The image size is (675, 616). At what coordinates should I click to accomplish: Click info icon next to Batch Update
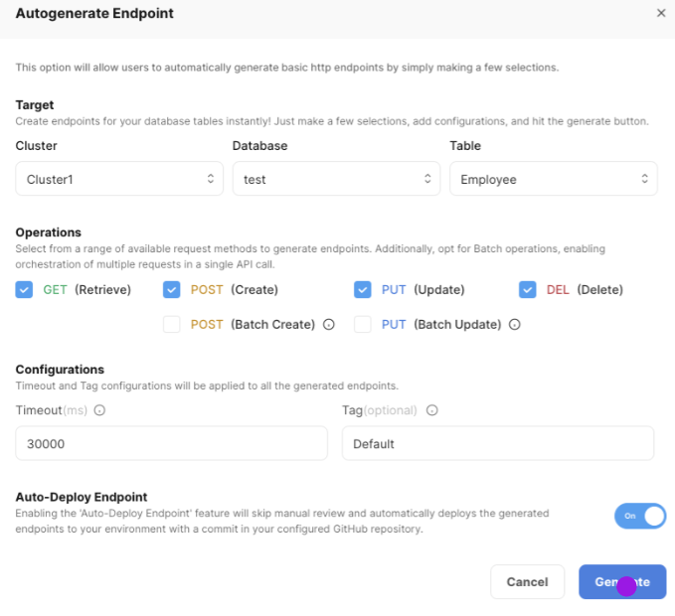(515, 324)
